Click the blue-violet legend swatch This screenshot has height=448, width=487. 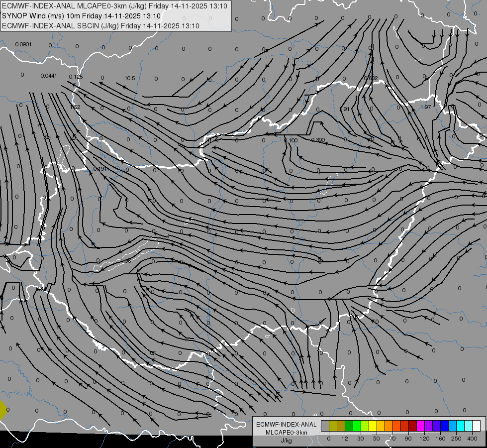tap(436, 426)
